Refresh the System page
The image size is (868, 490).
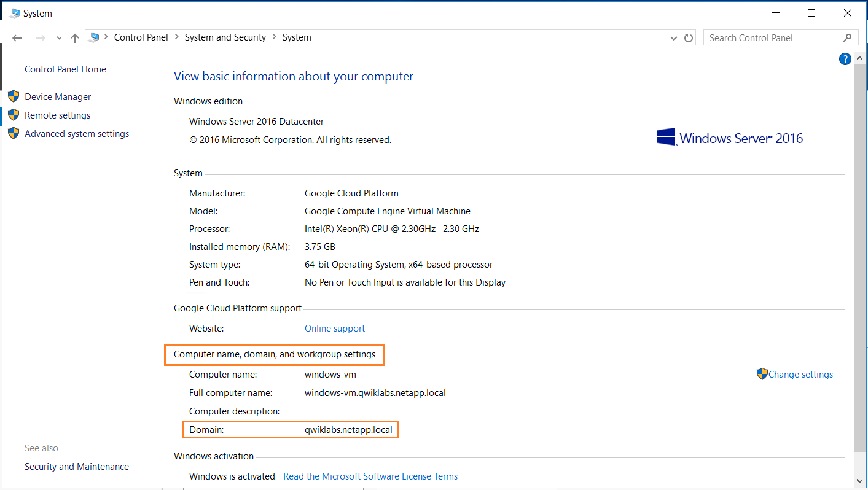pyautogui.click(x=689, y=38)
